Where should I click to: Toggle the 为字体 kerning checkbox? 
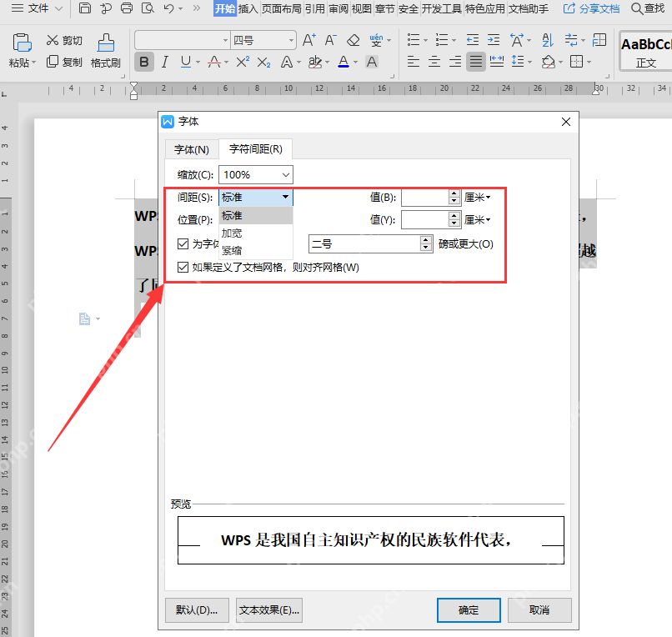183,244
